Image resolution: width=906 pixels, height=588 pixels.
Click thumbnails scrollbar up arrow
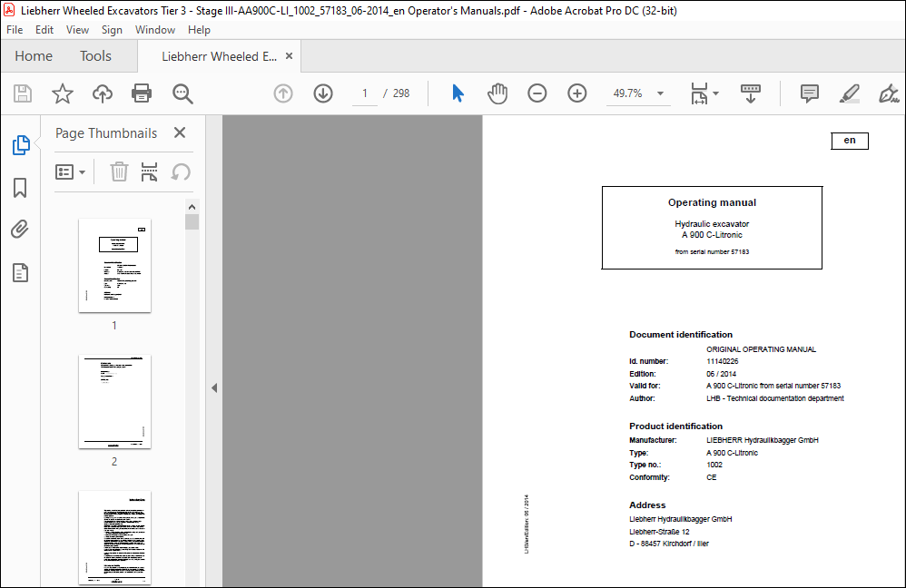(x=192, y=206)
